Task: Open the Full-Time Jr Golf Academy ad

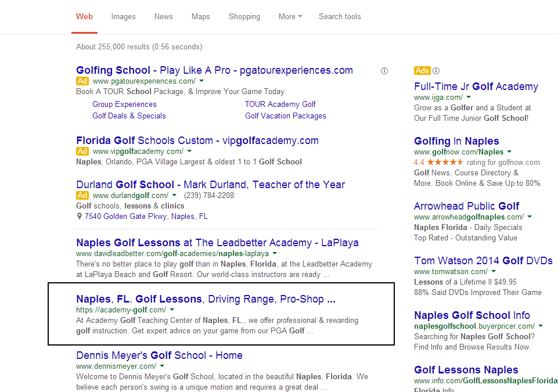Action: (476, 87)
